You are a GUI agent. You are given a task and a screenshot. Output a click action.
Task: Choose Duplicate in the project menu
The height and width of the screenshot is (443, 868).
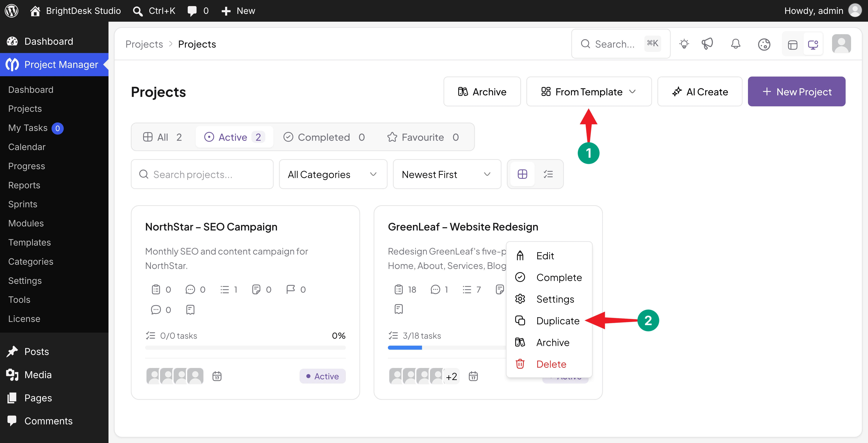coord(549,321)
